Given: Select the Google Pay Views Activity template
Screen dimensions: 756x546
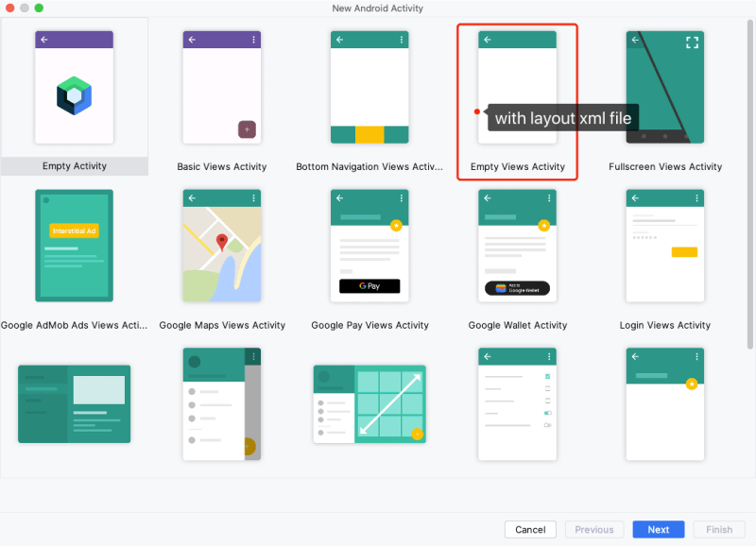Looking at the screenshot, I should pyautogui.click(x=369, y=245).
